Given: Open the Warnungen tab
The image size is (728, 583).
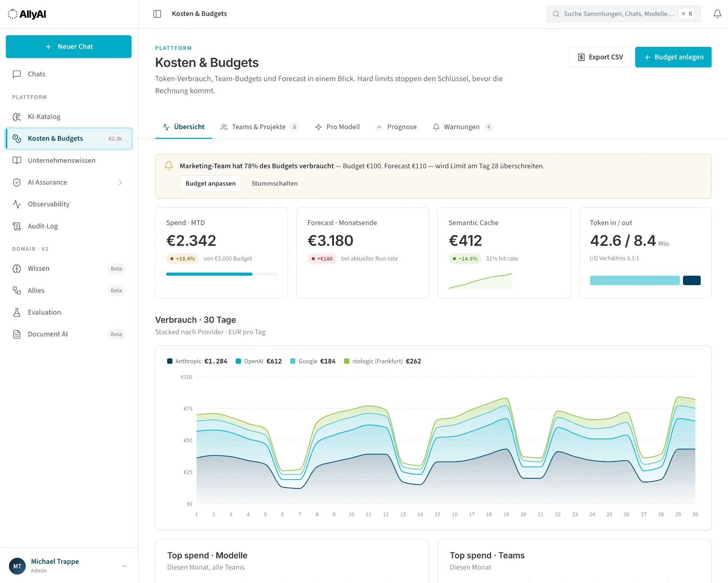Looking at the screenshot, I should [462, 127].
